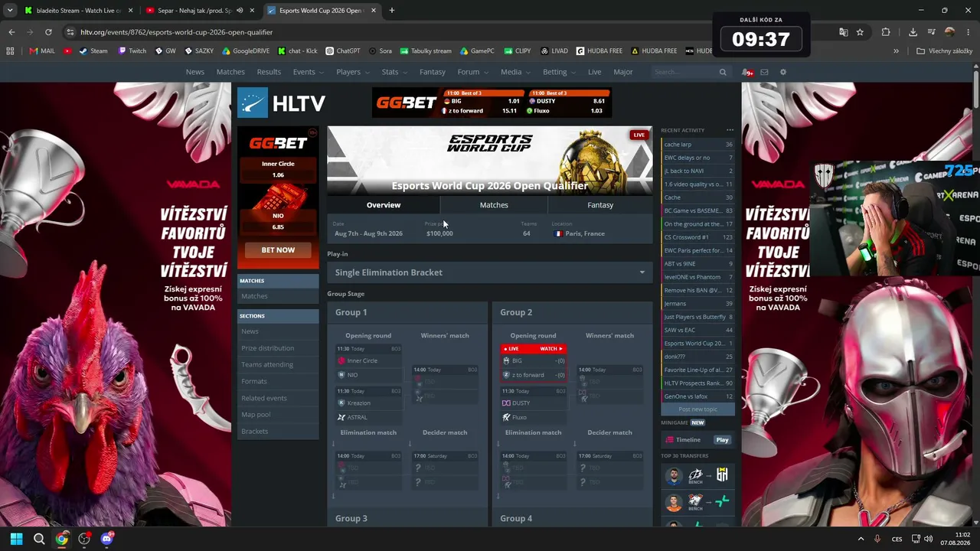The image size is (980, 551).
Task: Open Results in the top navigation
Action: pos(269,72)
